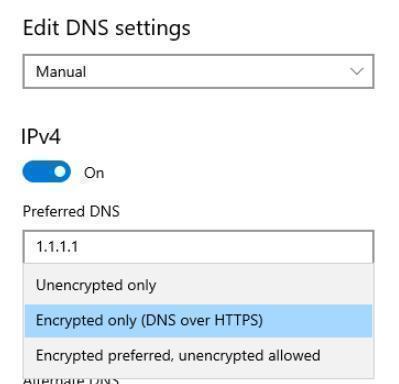Choose Encrypted preferred, unencrypted allowed
Image resolution: width=399 pixels, height=384 pixels.
[198, 355]
